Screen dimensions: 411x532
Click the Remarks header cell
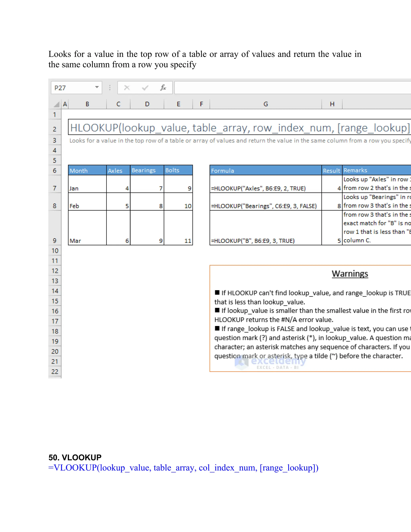click(x=377, y=170)
